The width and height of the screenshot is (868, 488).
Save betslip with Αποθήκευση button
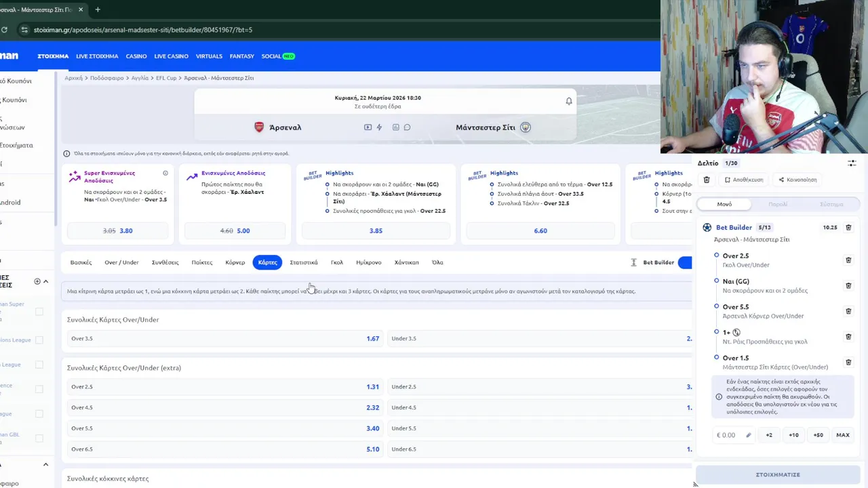coord(743,180)
